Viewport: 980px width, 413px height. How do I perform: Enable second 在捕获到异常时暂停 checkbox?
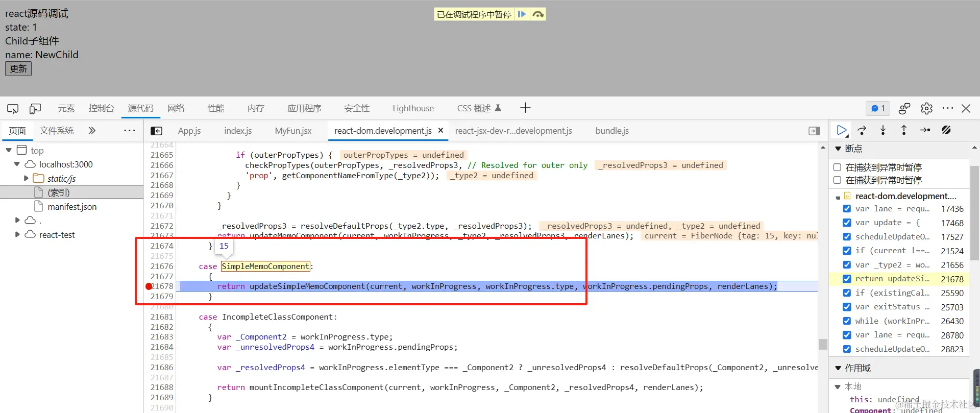click(837, 180)
